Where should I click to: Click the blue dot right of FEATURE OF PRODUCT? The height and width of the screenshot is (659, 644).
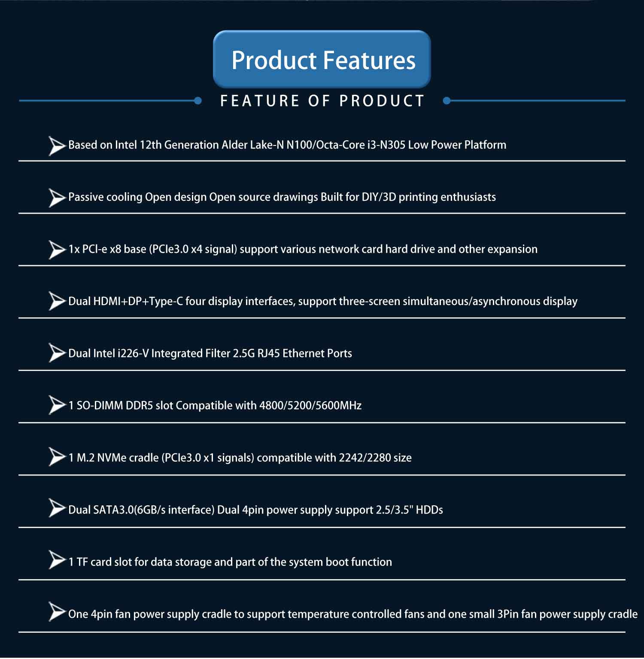[x=447, y=101]
